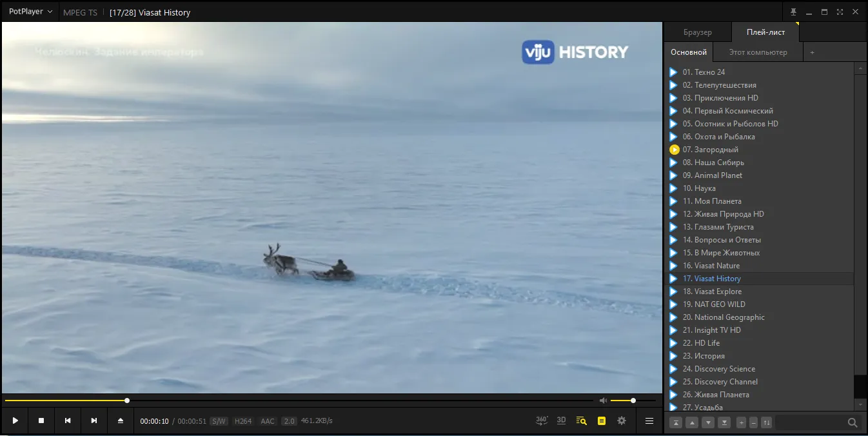
Task: Move selected playlist item up
Action: pyautogui.click(x=692, y=423)
